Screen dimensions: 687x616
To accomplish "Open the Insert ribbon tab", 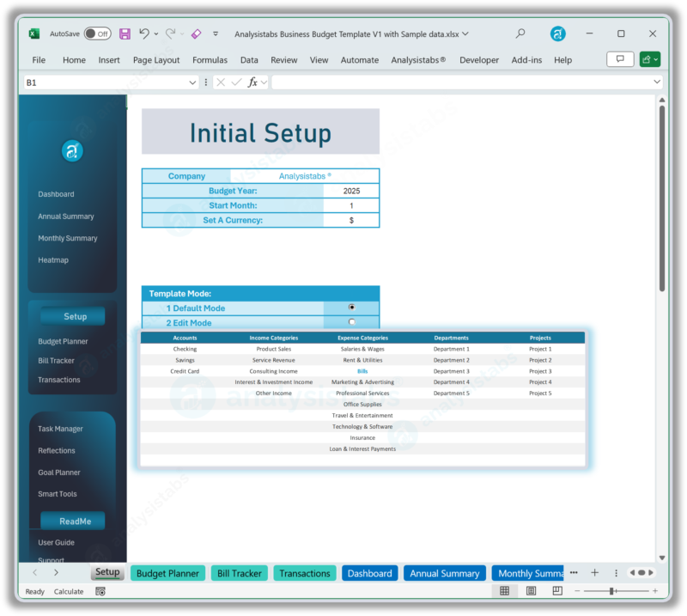I will 109,60.
